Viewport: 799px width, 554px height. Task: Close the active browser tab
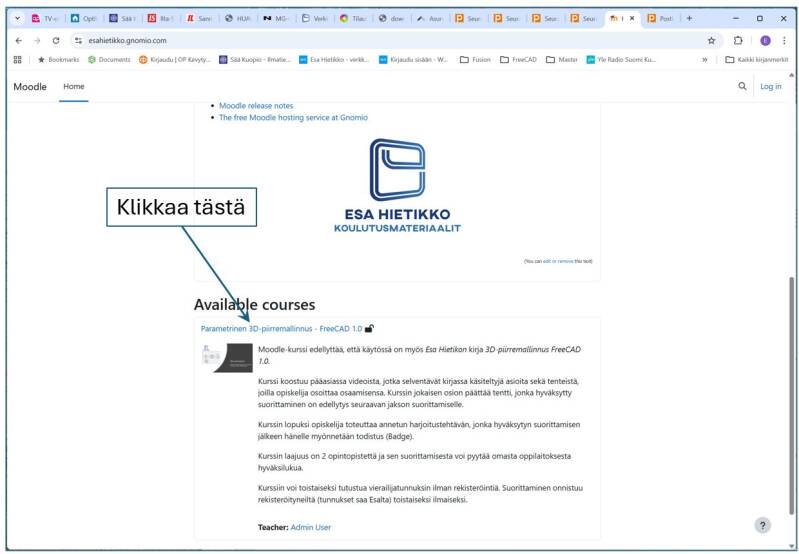pyautogui.click(x=632, y=18)
